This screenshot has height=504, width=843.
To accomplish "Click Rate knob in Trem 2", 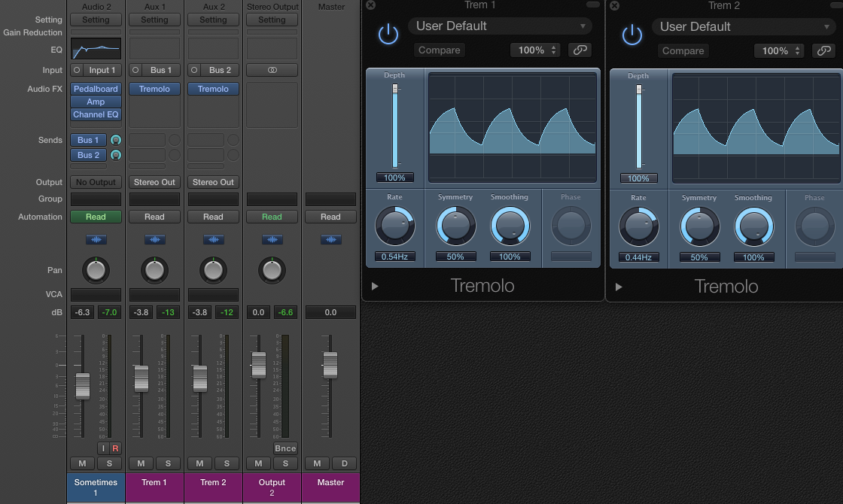I will [639, 226].
